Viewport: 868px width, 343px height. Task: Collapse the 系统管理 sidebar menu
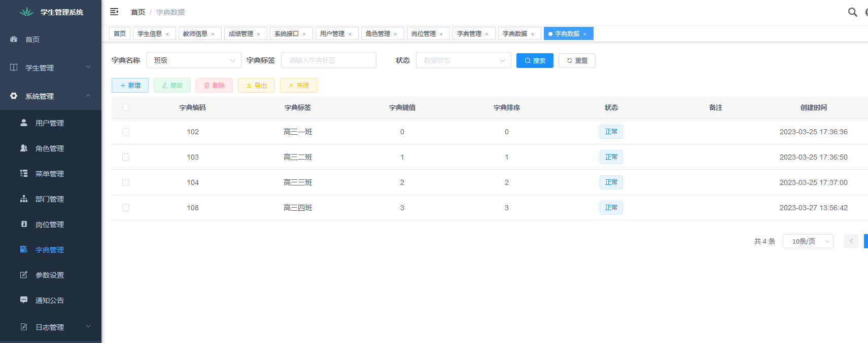[51, 96]
